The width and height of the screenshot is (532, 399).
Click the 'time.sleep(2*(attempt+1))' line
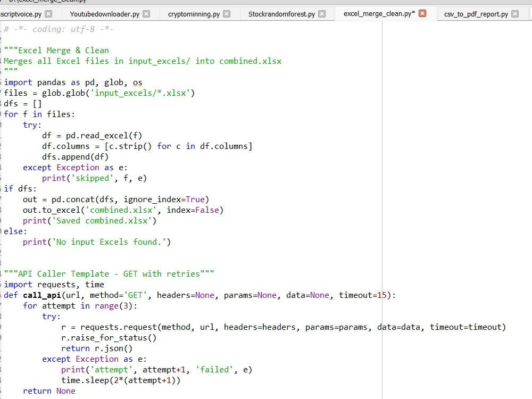click(x=121, y=381)
